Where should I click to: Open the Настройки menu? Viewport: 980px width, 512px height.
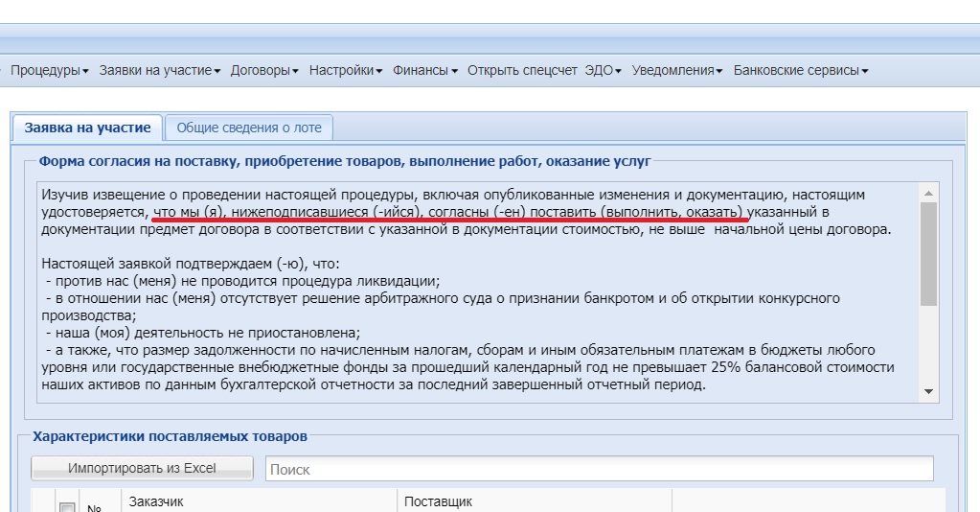(346, 70)
